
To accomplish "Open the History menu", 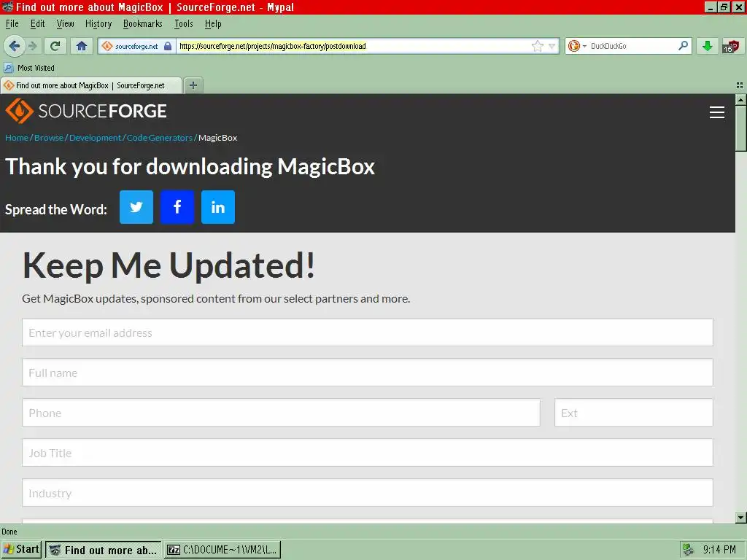I will (x=98, y=24).
